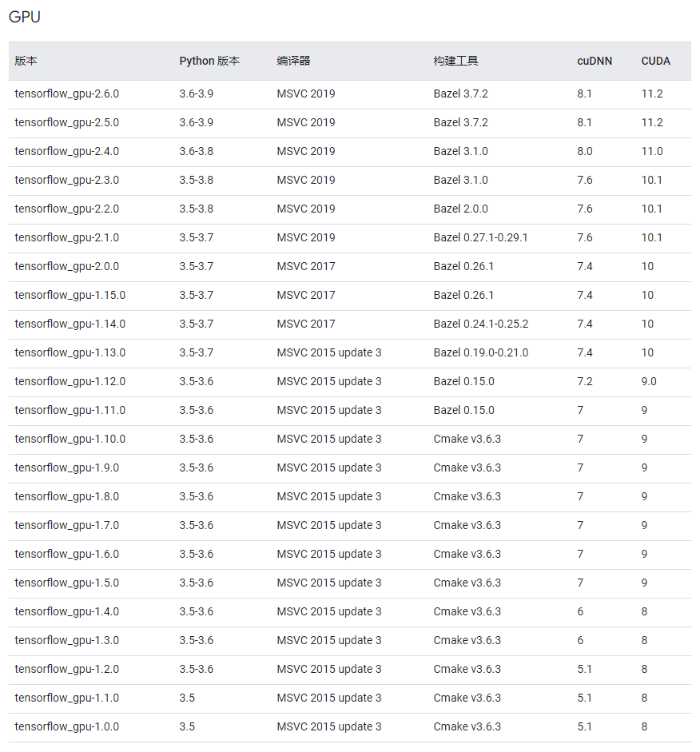The width and height of the screenshot is (700, 752).
Task: Select the "Bazel 0.19.0-0.21.0" cell
Action: 480,352
